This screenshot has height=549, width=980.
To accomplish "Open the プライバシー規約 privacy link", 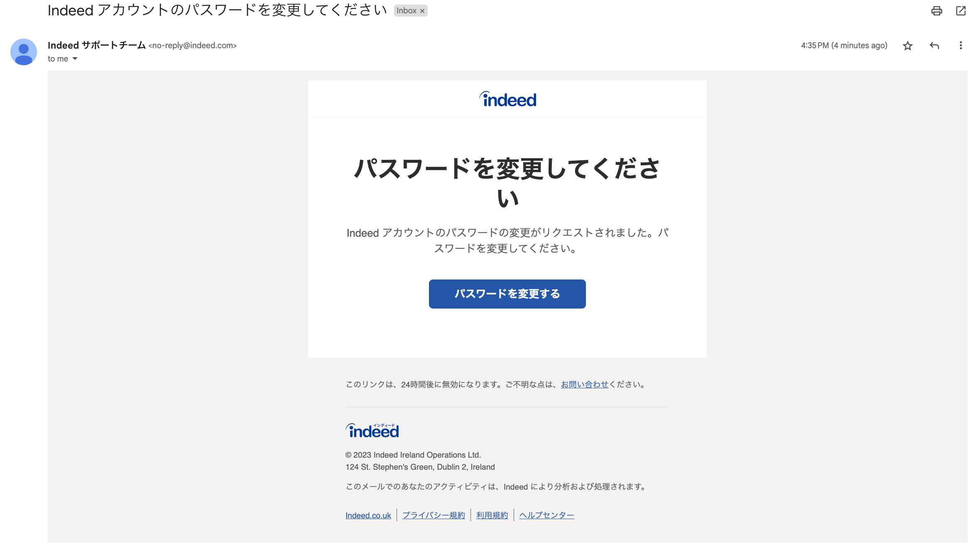I will pos(434,515).
